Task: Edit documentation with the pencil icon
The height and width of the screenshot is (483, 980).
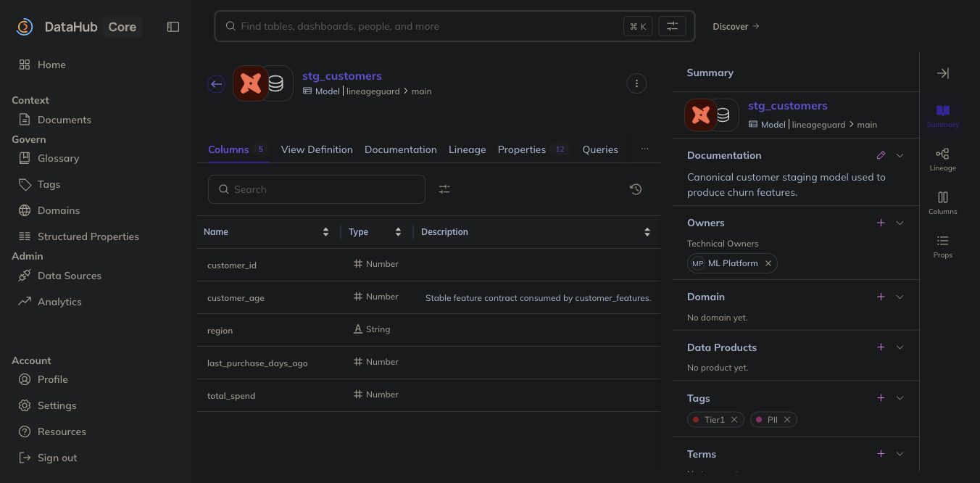Action: 881,155
